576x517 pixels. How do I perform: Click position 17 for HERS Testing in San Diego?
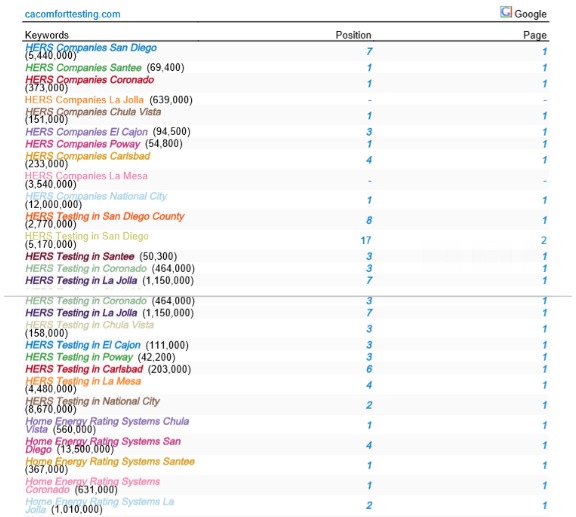coord(366,240)
